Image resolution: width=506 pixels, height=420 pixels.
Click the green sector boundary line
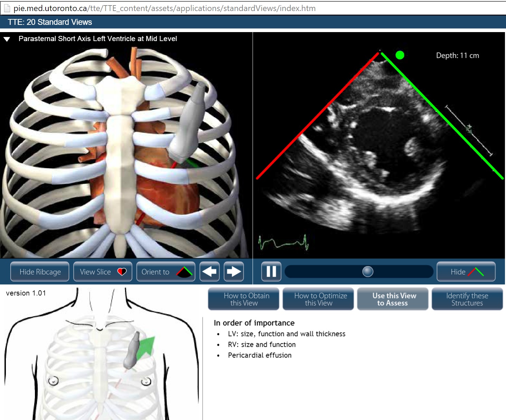tap(442, 116)
